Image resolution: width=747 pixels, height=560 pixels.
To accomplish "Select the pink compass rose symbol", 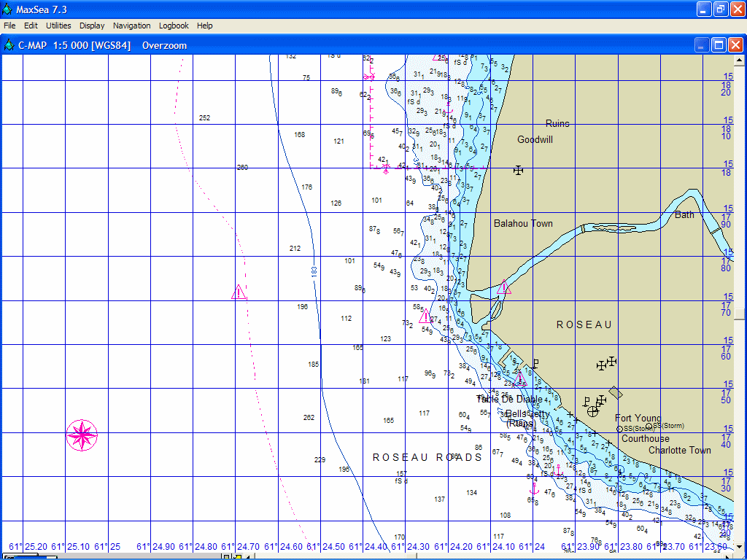I will tap(82, 435).
